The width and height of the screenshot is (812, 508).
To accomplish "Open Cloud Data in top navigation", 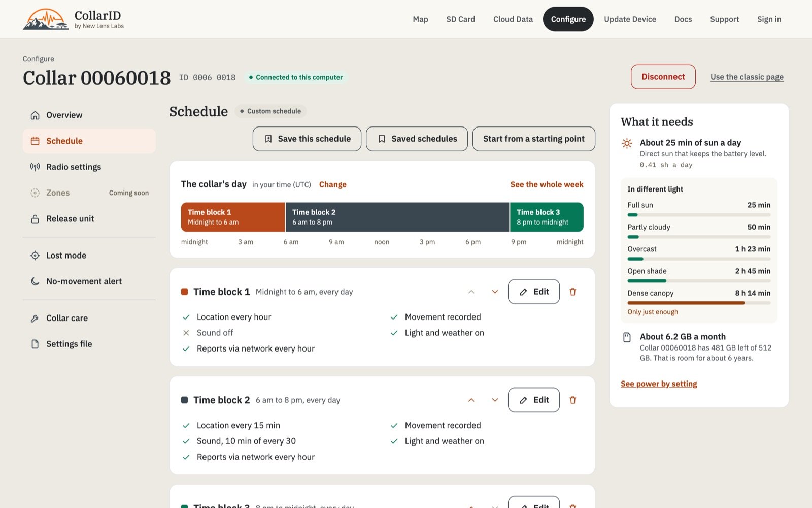I will 513,19.
